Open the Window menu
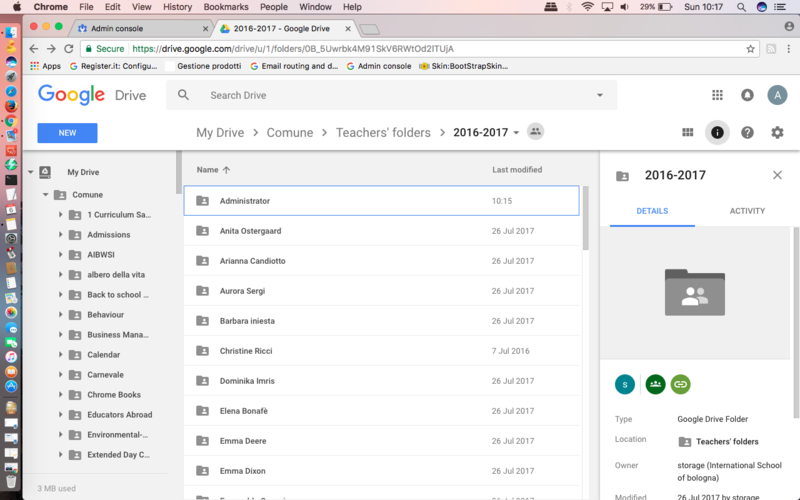 point(315,7)
